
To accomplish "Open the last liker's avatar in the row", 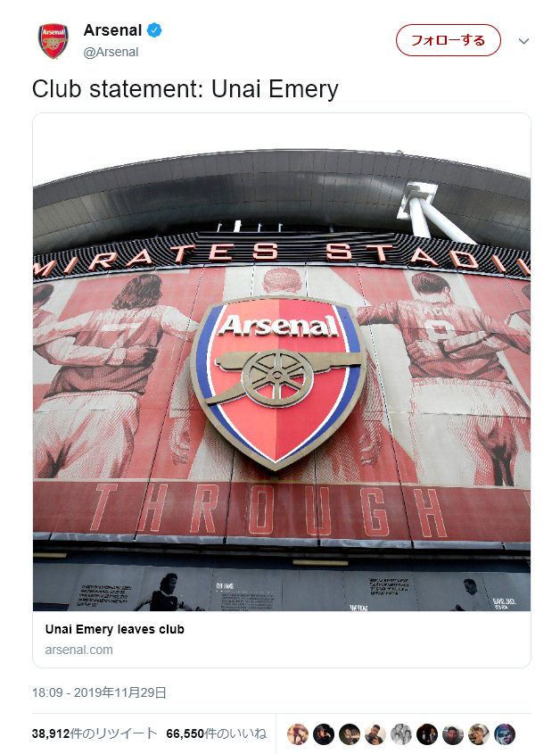I will (x=505, y=734).
